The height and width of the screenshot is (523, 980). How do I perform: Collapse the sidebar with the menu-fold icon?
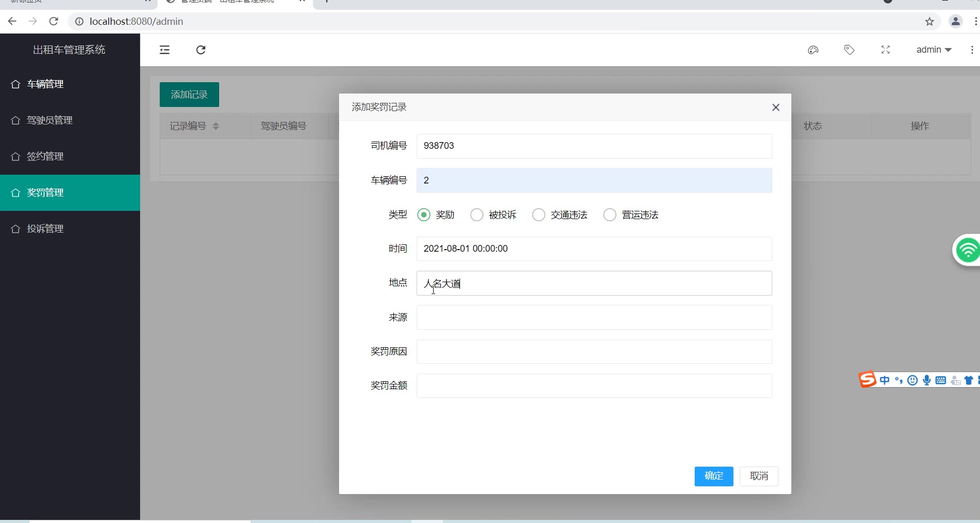point(164,50)
